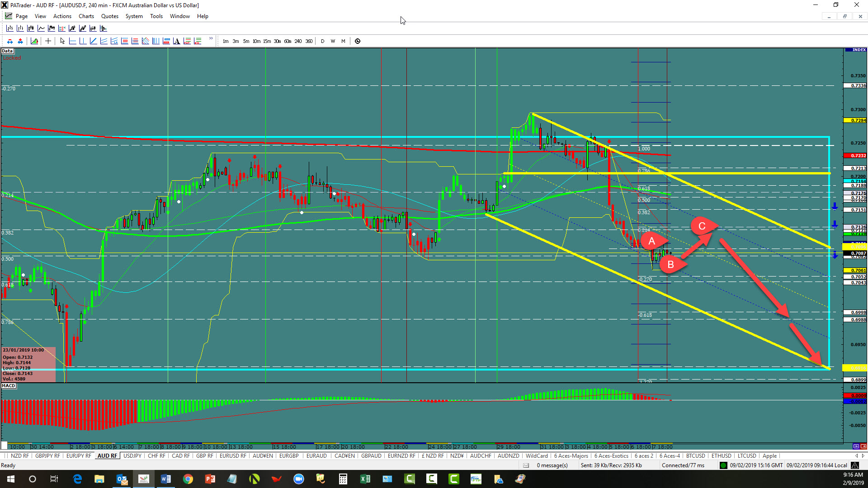Image resolution: width=868 pixels, height=488 pixels.
Task: Select the text annotation A tool
Action: tap(176, 41)
